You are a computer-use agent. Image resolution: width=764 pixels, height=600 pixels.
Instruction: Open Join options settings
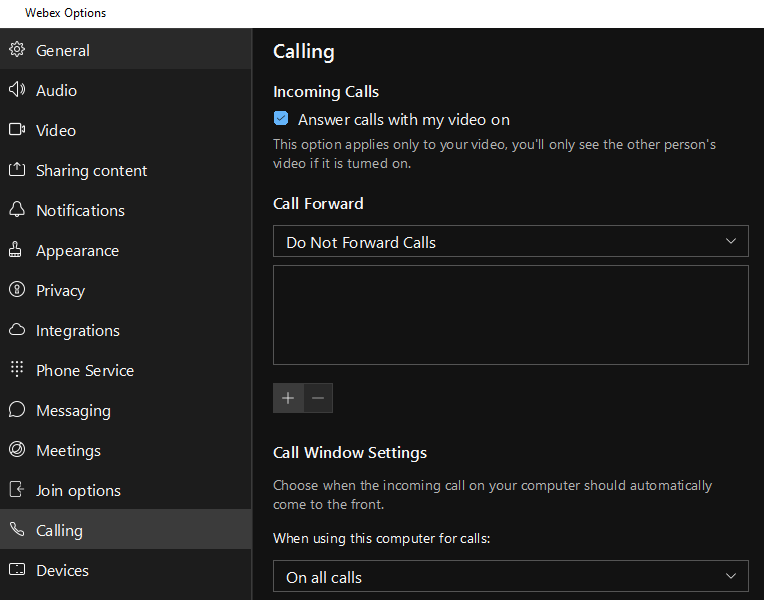[126, 489]
